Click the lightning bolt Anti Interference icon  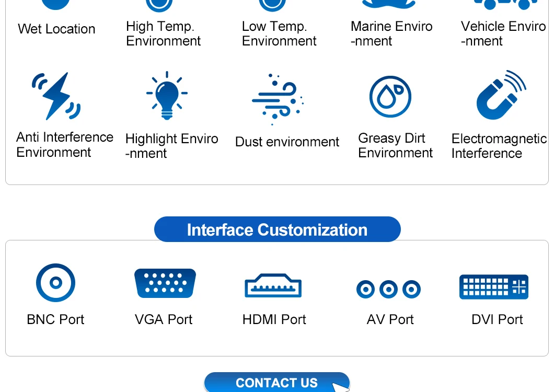[x=56, y=96]
